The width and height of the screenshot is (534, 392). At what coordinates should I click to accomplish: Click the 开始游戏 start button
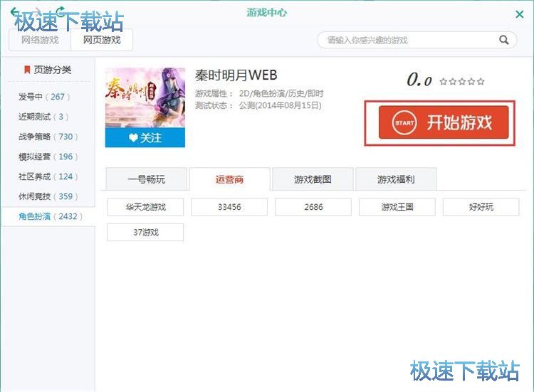pos(444,122)
